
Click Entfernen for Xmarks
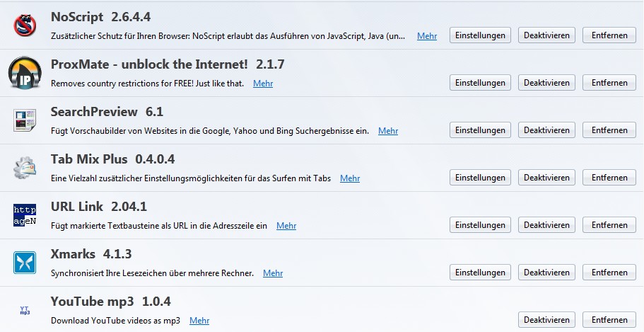coord(609,273)
